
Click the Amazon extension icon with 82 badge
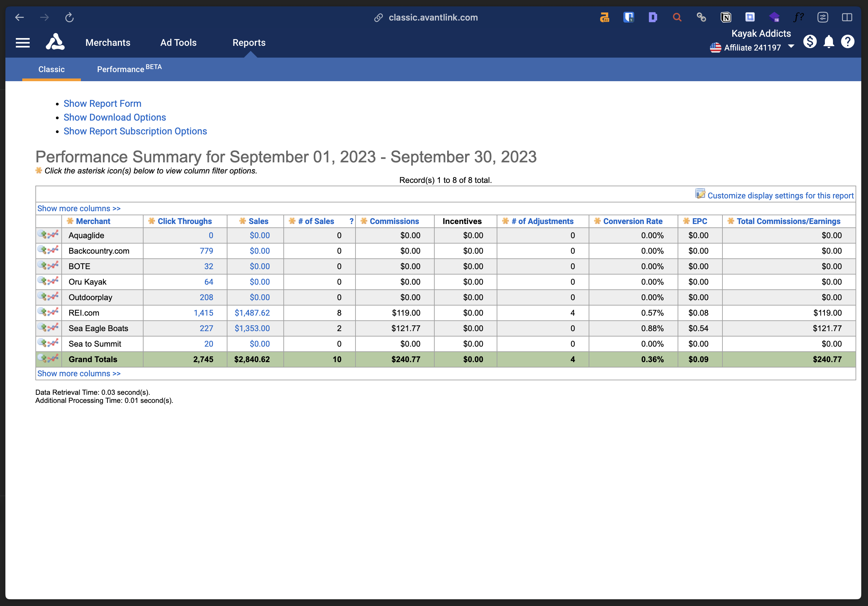click(x=604, y=18)
